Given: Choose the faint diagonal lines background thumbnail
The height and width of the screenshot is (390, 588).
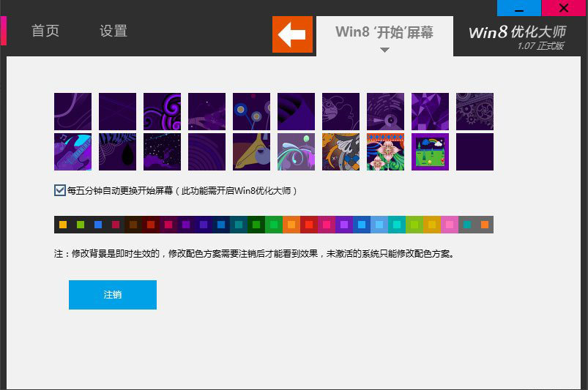Looking at the screenshot, I should pos(117,112).
